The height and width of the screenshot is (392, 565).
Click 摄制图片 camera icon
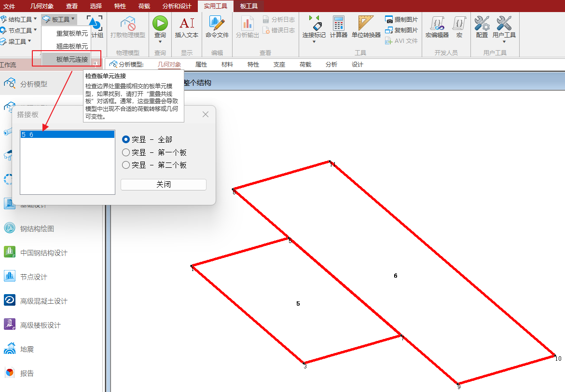coord(388,19)
